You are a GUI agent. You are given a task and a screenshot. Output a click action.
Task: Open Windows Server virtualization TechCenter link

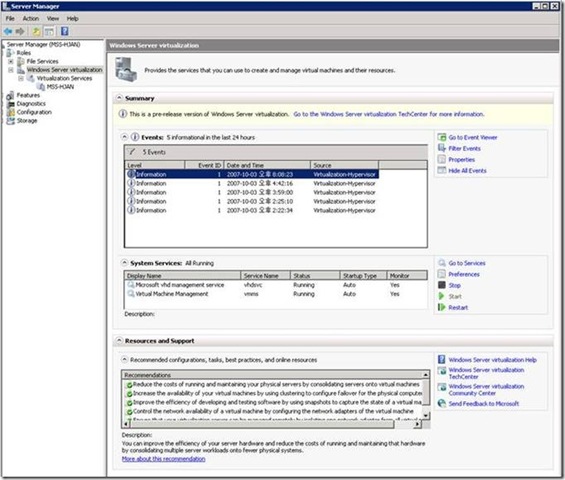coord(486,373)
